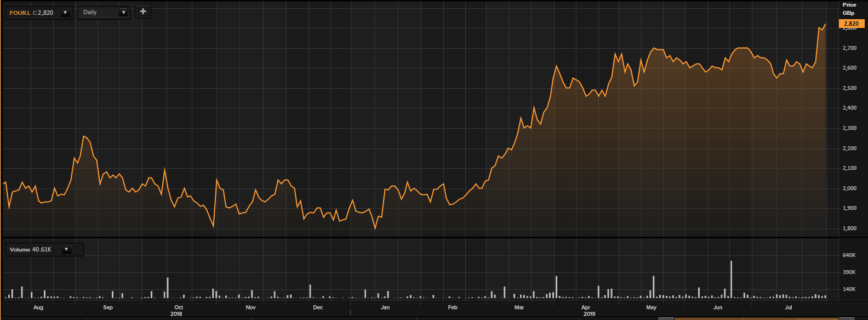This screenshot has width=868, height=320.
Task: Click the FOUR.L ticker symbol label
Action: pos(20,13)
